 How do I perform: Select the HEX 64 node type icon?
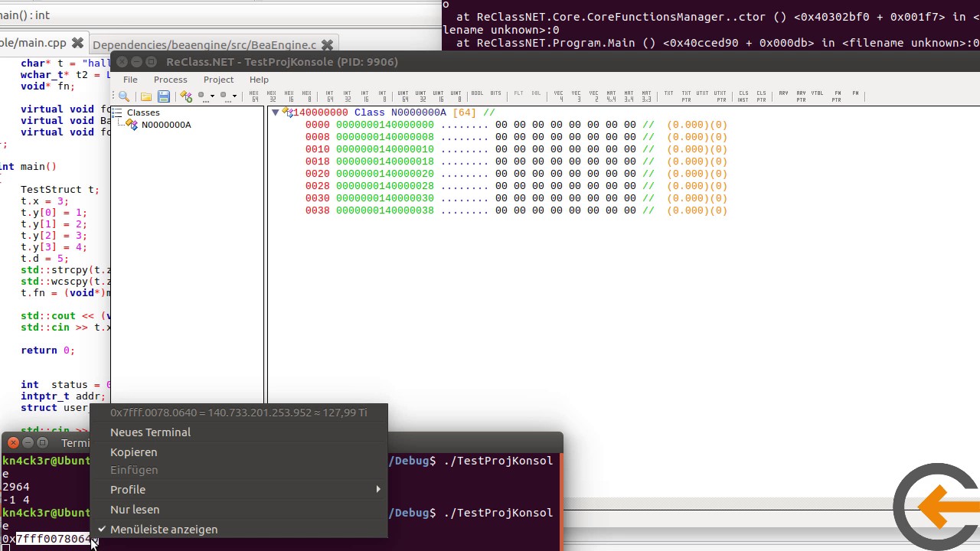click(254, 96)
